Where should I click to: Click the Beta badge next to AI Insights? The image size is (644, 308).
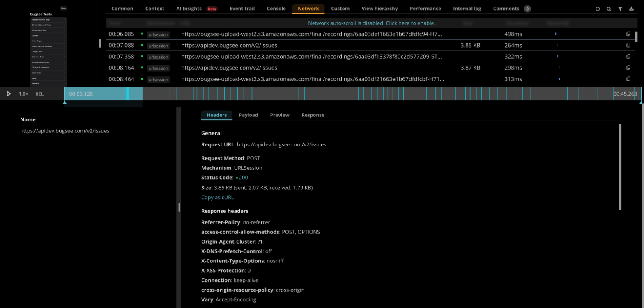tap(212, 9)
